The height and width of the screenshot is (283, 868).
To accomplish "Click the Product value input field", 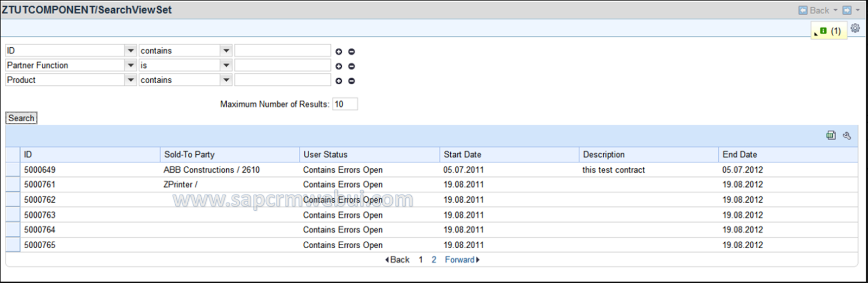I will click(x=283, y=80).
